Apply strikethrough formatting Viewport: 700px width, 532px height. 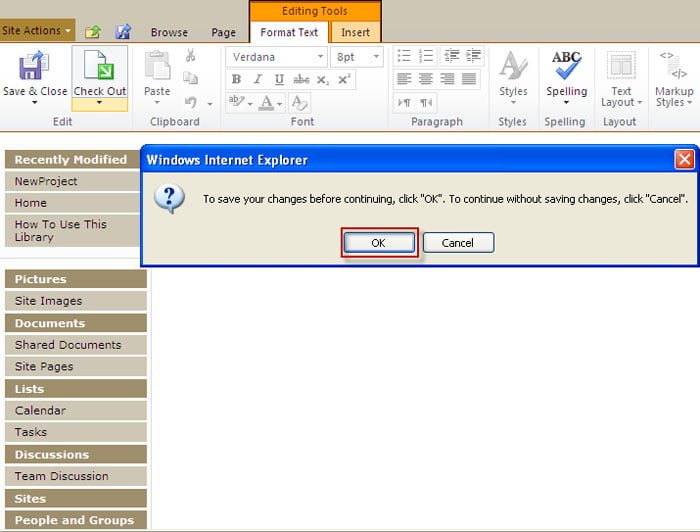click(301, 79)
